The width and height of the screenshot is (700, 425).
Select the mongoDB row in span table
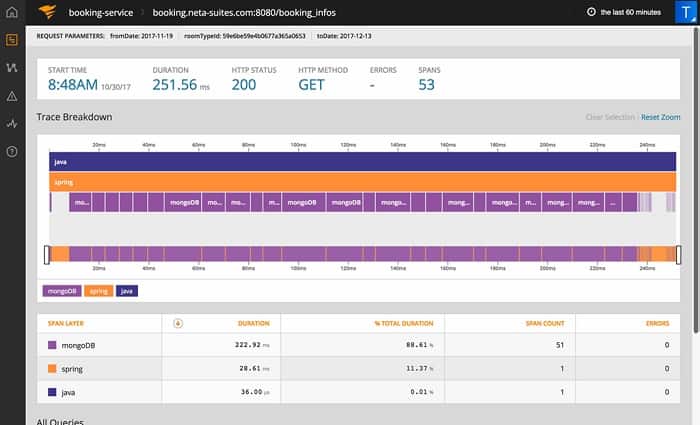[358, 345]
